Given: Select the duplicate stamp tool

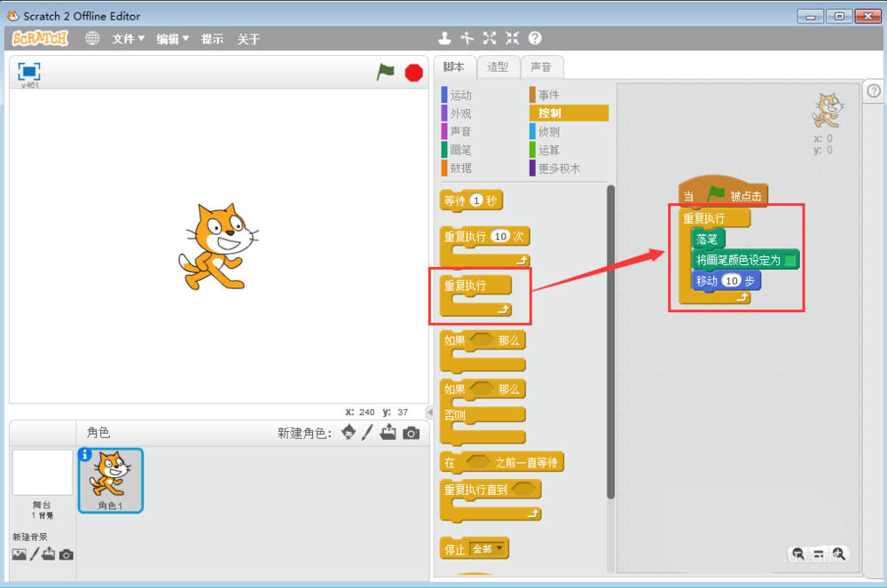Looking at the screenshot, I should 444,38.
